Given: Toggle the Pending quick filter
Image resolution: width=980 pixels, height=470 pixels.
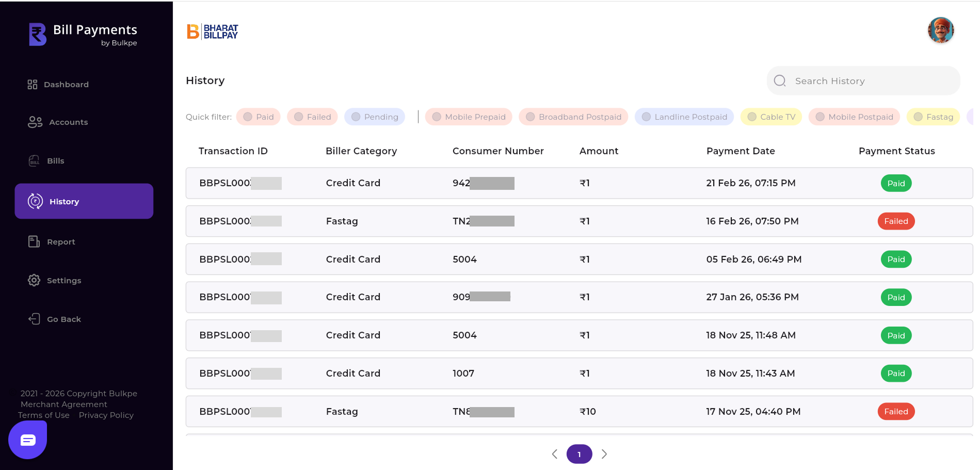Looking at the screenshot, I should (374, 117).
